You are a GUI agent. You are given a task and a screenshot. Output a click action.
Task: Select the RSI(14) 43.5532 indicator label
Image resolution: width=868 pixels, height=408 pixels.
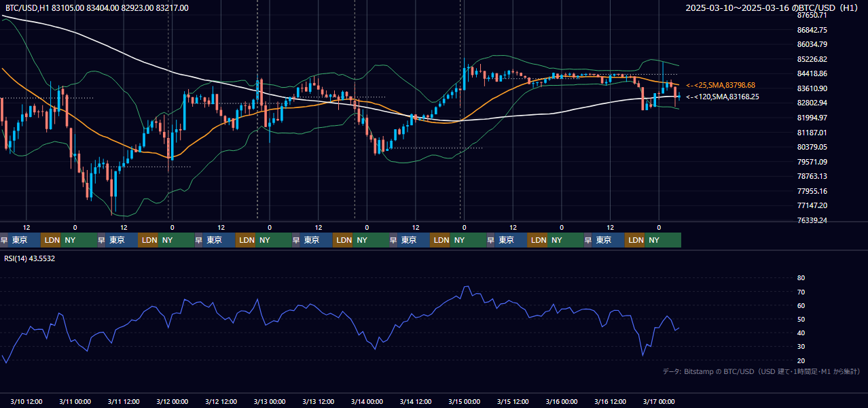coord(29,258)
